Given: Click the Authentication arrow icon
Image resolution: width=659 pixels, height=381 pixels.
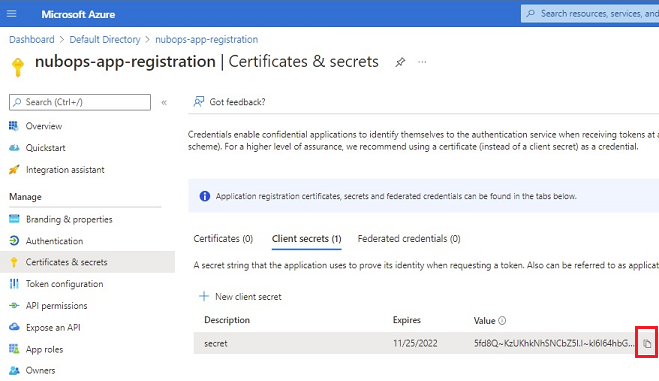Looking at the screenshot, I should tap(14, 241).
